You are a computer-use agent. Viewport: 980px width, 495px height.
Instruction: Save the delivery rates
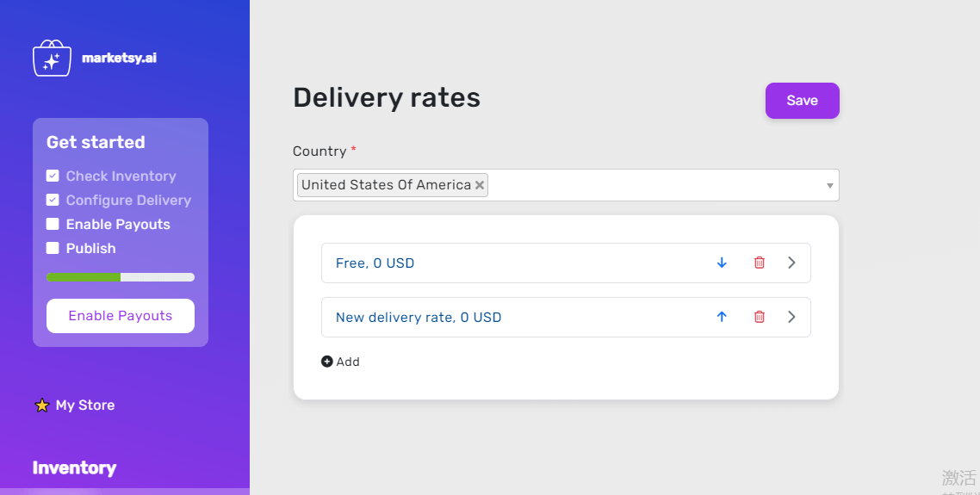click(803, 101)
